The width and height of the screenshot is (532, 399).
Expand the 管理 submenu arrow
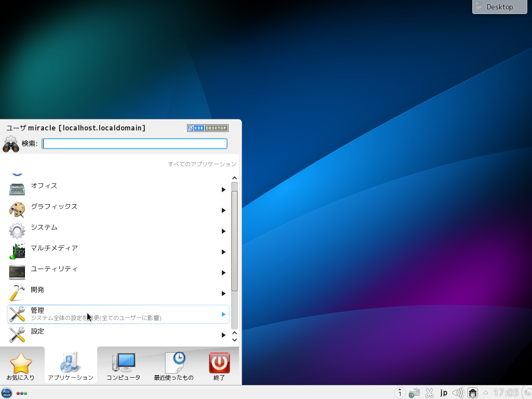pyautogui.click(x=223, y=314)
